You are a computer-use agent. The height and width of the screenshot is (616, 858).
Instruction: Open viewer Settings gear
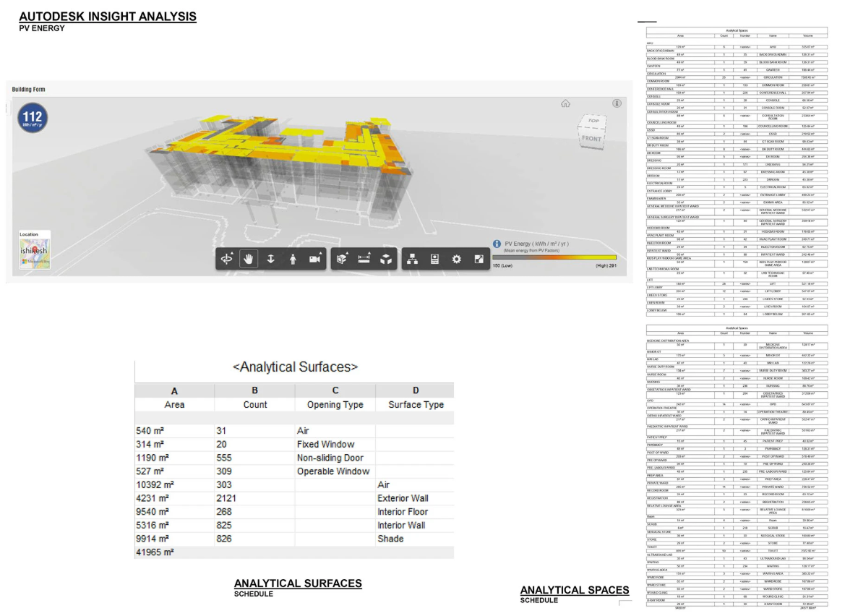456,259
